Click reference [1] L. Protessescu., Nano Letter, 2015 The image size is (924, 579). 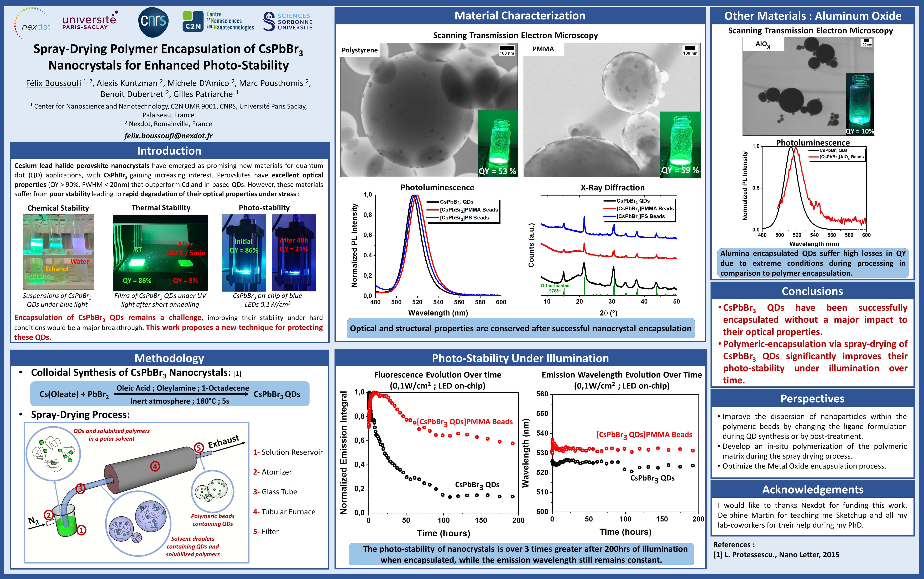(776, 555)
